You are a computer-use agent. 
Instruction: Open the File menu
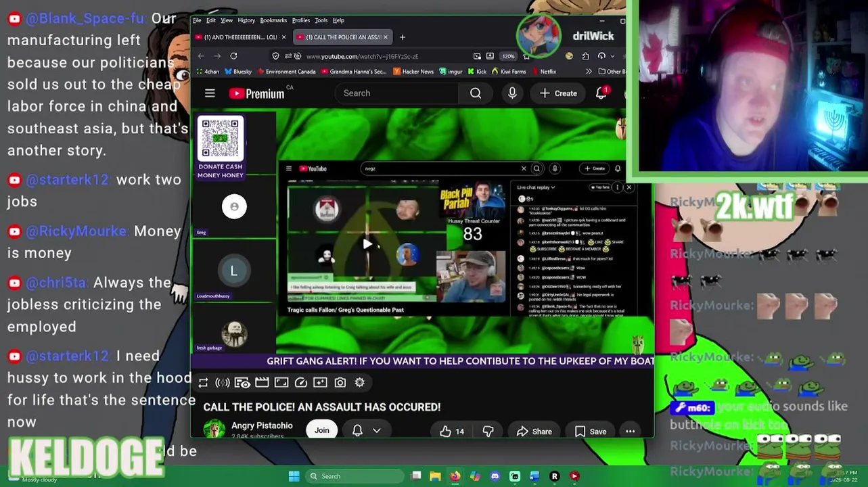point(197,20)
